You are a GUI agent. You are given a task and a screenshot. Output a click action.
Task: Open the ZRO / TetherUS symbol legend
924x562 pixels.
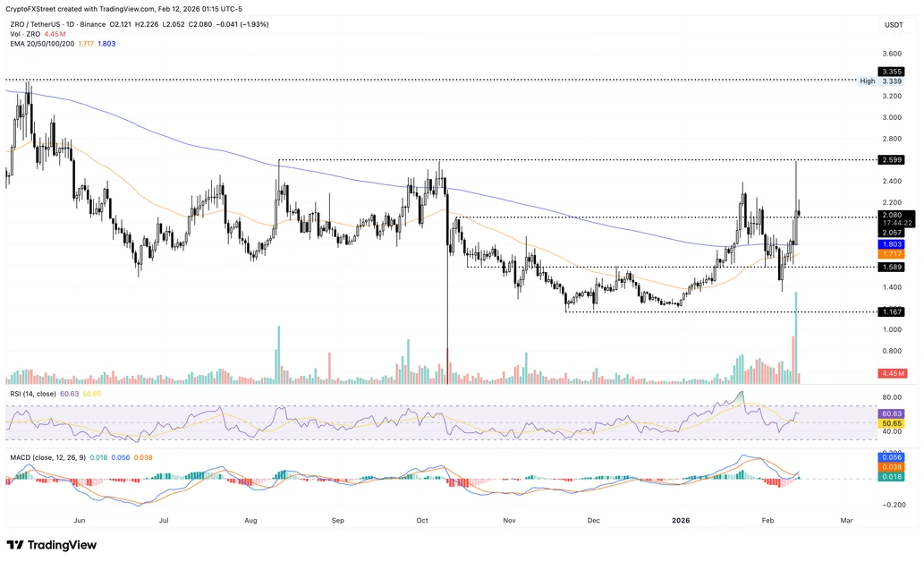coord(38,25)
